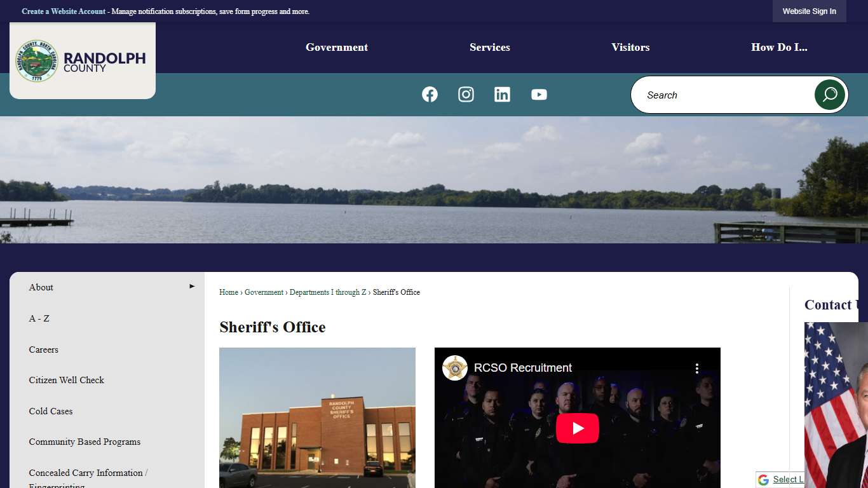Open the Services navigation menu
Image resolution: width=868 pixels, height=488 pixels.
(489, 47)
